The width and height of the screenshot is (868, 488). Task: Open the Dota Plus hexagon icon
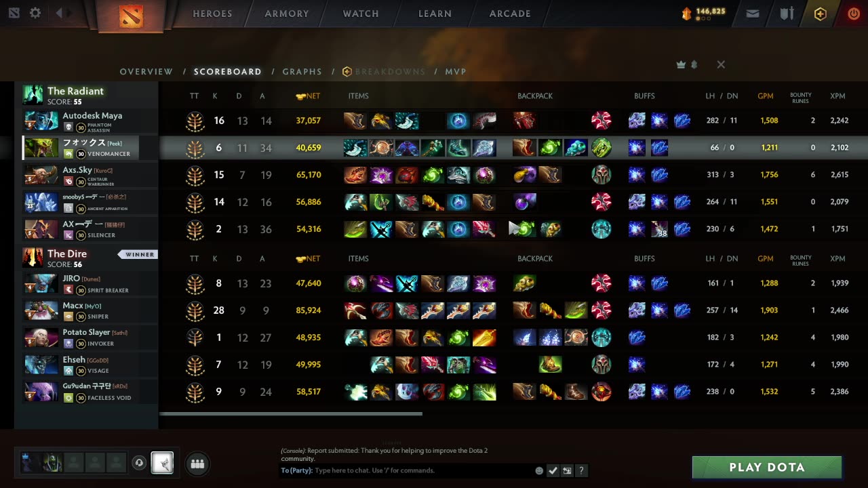tap(821, 14)
